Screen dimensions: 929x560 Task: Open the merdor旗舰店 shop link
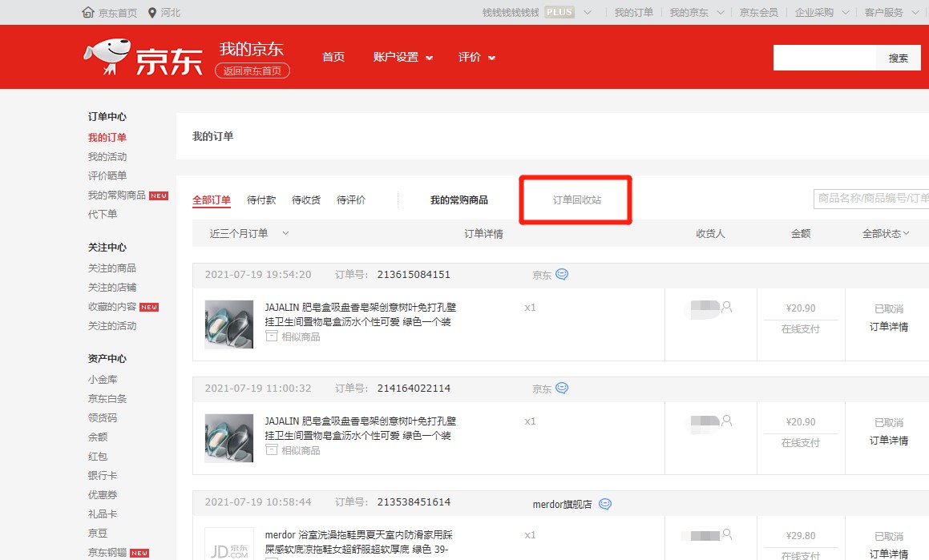[562, 505]
